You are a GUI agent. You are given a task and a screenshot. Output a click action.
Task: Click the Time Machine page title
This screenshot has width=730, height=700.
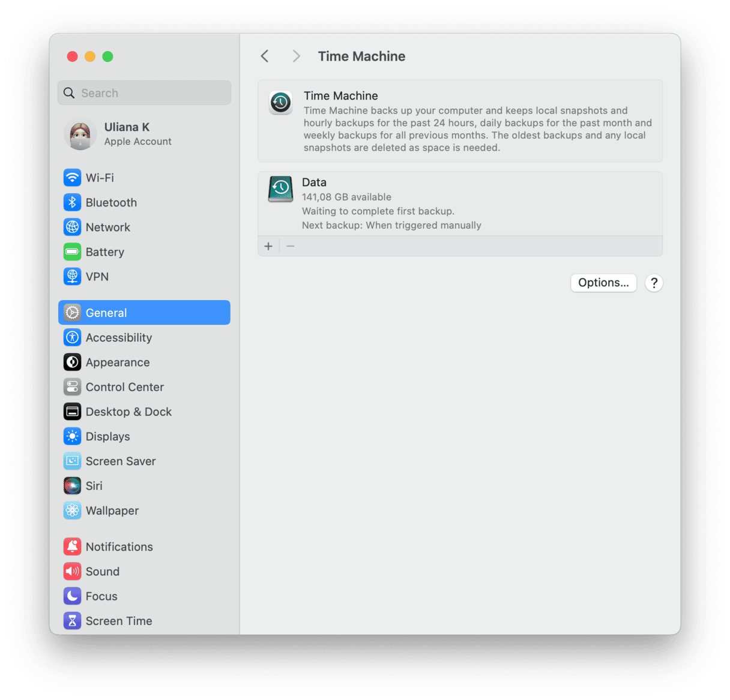[x=361, y=56]
